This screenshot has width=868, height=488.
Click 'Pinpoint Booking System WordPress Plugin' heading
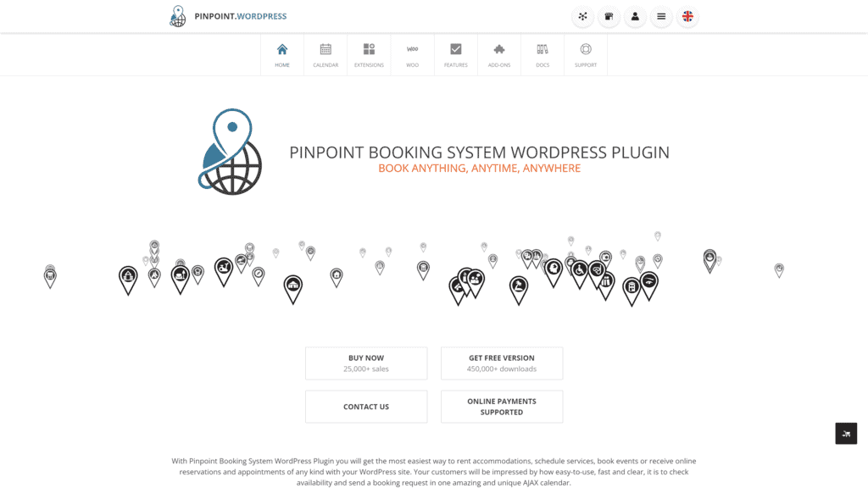coord(480,152)
